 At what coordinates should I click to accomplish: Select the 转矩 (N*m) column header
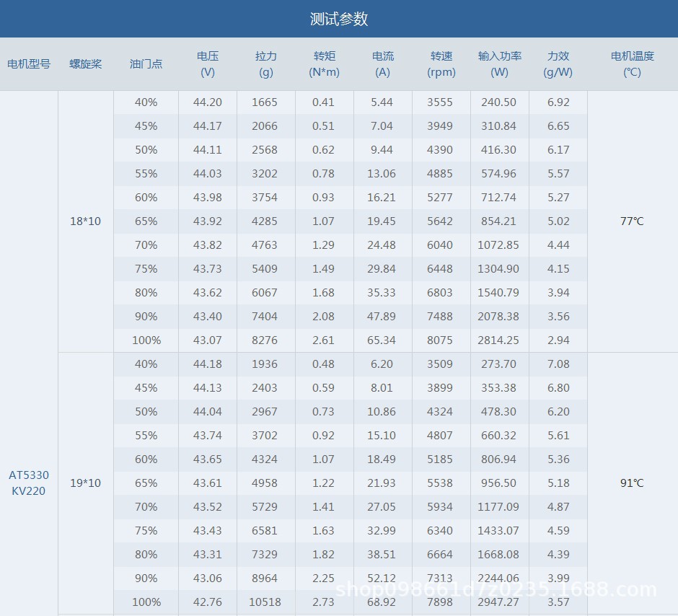click(x=325, y=64)
